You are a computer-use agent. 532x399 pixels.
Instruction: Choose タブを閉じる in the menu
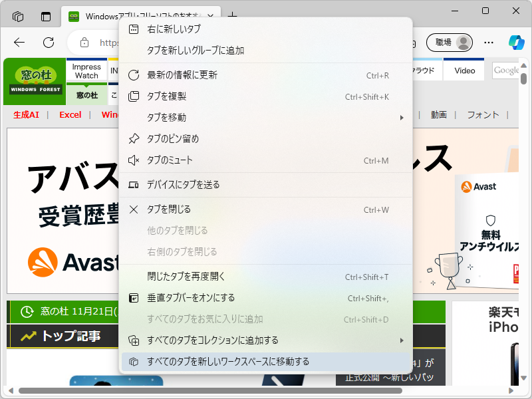click(x=265, y=209)
